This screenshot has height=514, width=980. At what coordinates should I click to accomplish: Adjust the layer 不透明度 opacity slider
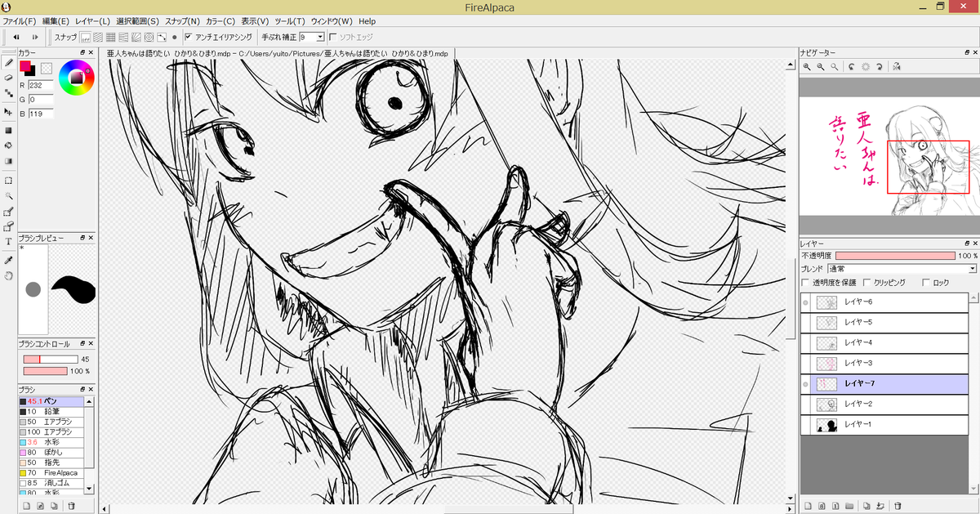pos(895,256)
